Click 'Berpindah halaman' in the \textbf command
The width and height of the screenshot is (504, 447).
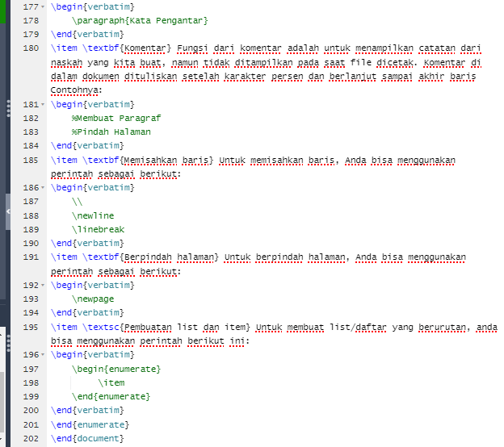[169, 257]
